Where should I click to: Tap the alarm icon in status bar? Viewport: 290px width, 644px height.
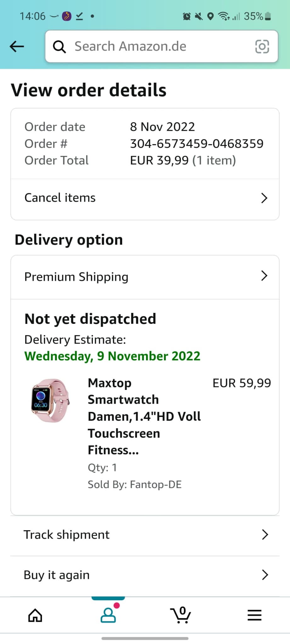[x=187, y=16]
